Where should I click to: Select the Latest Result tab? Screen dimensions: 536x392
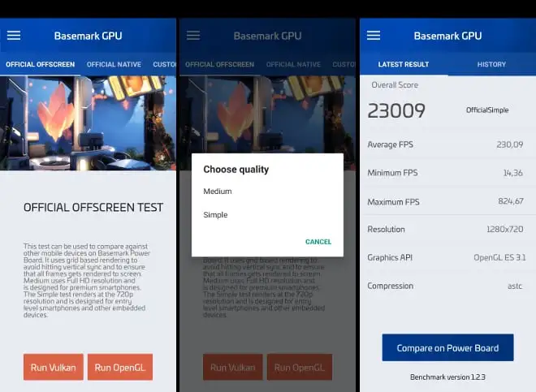pos(404,64)
